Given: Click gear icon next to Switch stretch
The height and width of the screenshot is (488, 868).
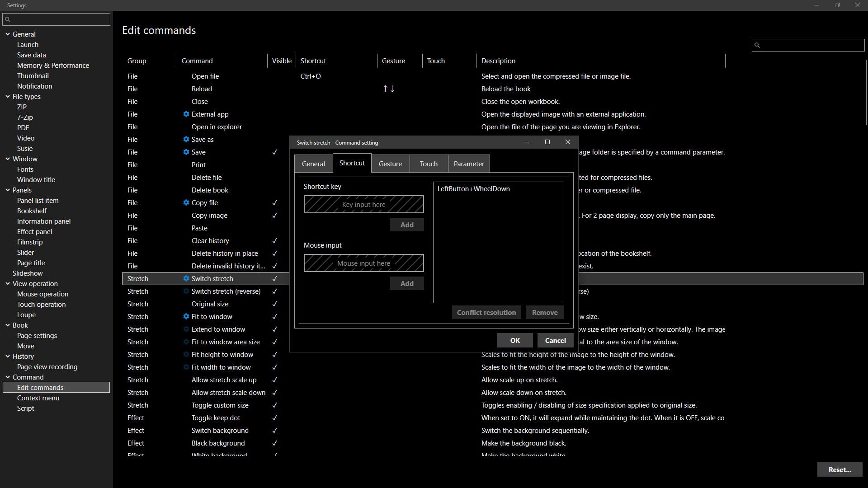Looking at the screenshot, I should click(x=186, y=279).
